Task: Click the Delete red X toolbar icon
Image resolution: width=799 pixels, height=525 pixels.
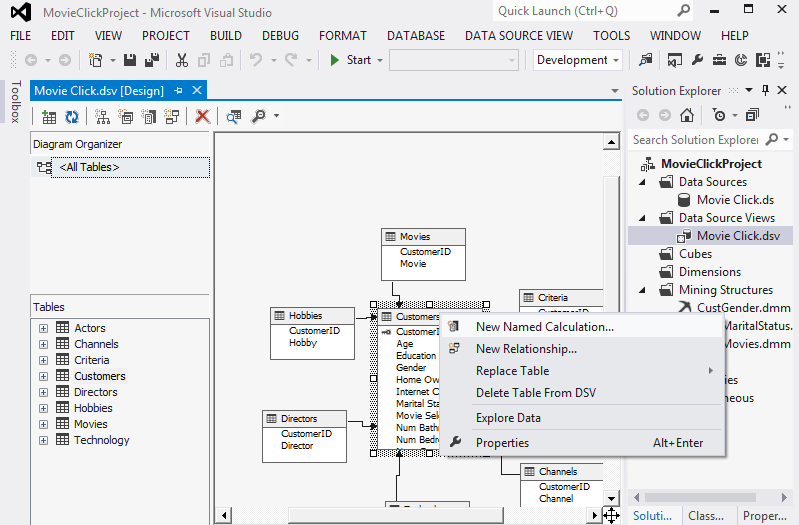Action: click(202, 117)
